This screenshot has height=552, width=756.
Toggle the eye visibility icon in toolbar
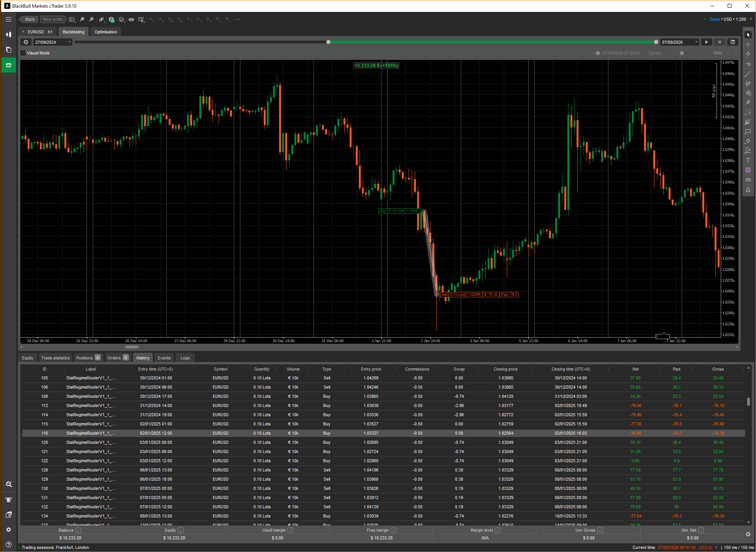[x=131, y=19]
